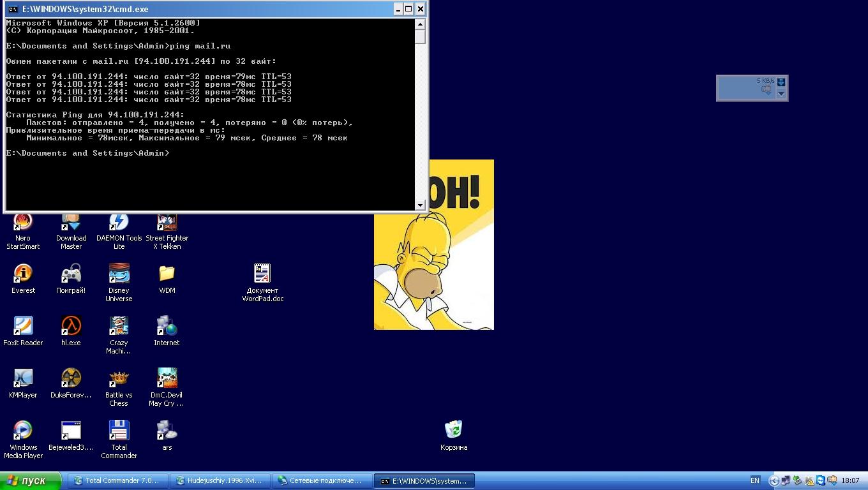Click the cmd scrollbar down arrow
Screen dimensions: 868x490
(x=420, y=205)
